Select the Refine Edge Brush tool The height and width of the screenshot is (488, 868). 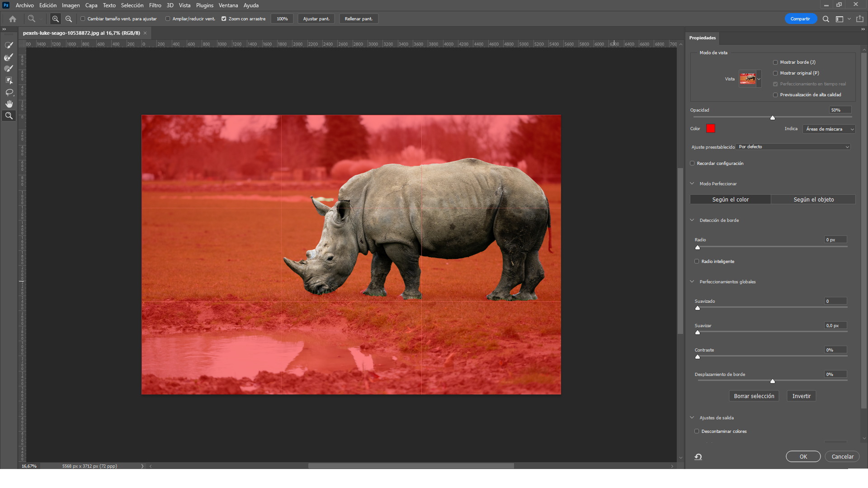[9, 57]
